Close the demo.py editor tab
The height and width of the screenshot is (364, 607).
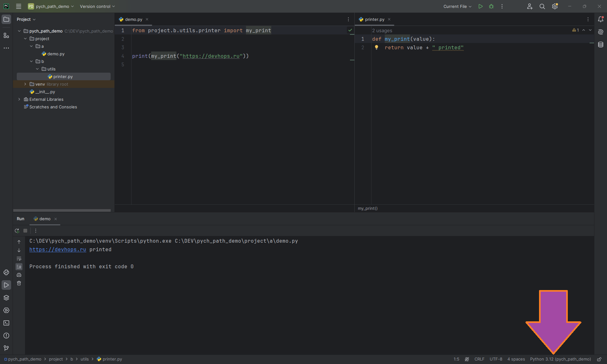click(x=147, y=19)
